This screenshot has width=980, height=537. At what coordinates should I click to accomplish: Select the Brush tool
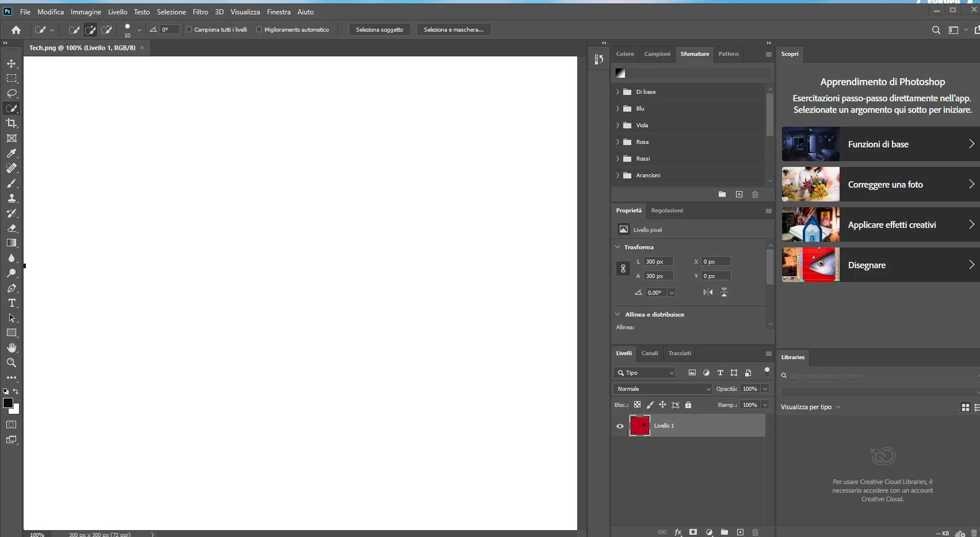12,183
